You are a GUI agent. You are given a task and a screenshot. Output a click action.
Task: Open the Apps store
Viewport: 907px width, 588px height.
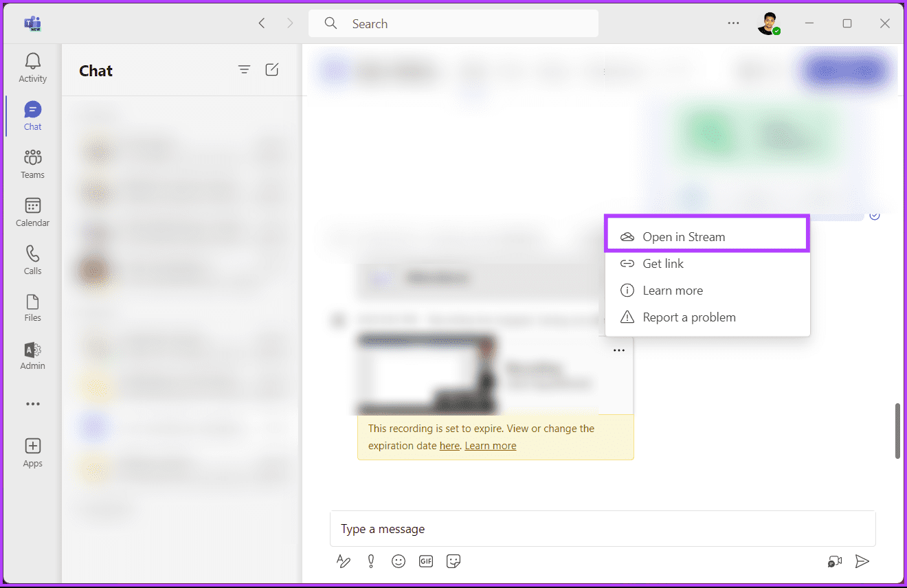click(32, 453)
